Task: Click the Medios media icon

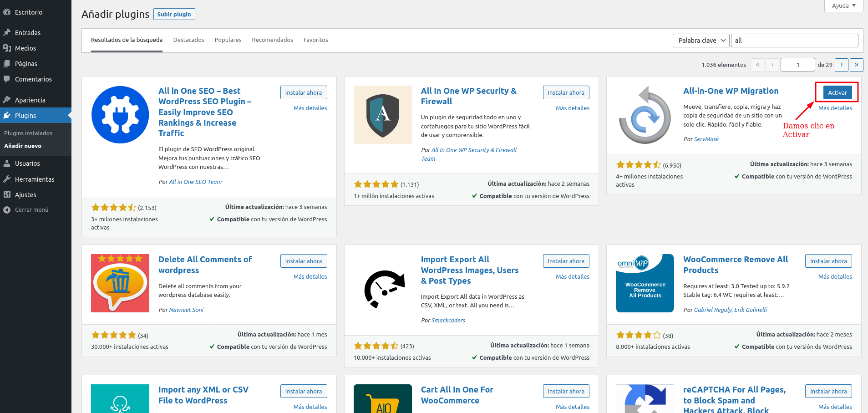Action: click(x=7, y=48)
